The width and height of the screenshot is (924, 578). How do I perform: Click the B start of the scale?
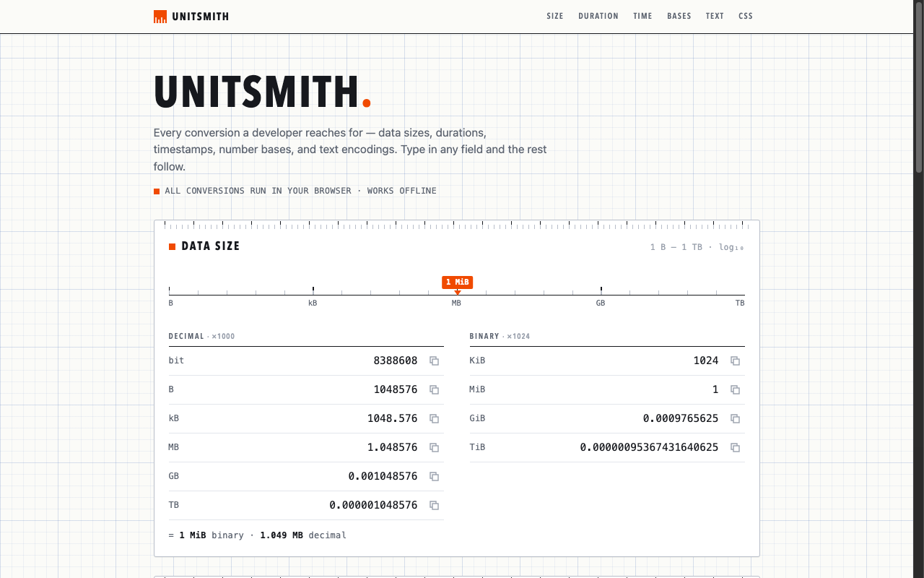[171, 303]
